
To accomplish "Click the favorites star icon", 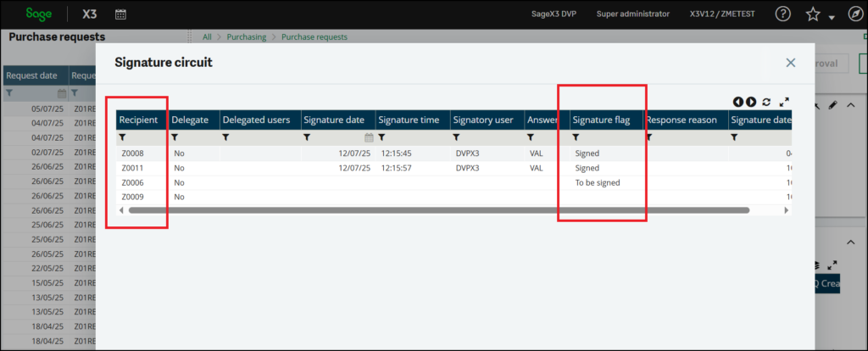I will 813,15.
